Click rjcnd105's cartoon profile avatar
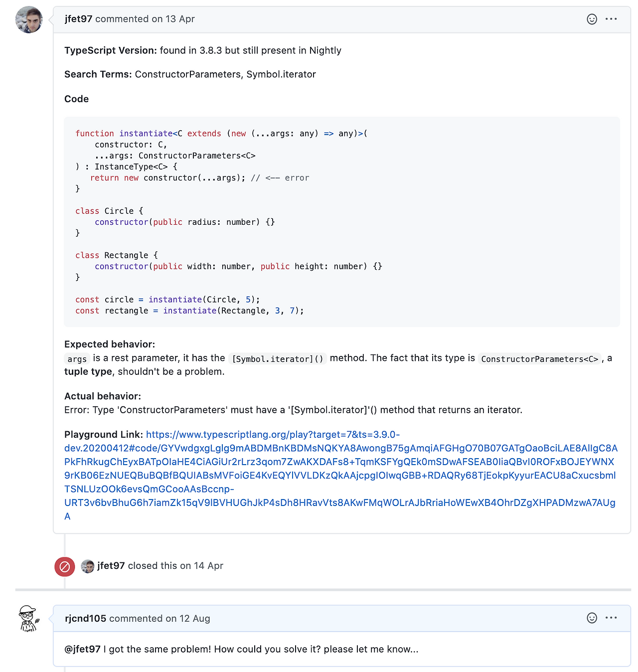 tap(29, 619)
